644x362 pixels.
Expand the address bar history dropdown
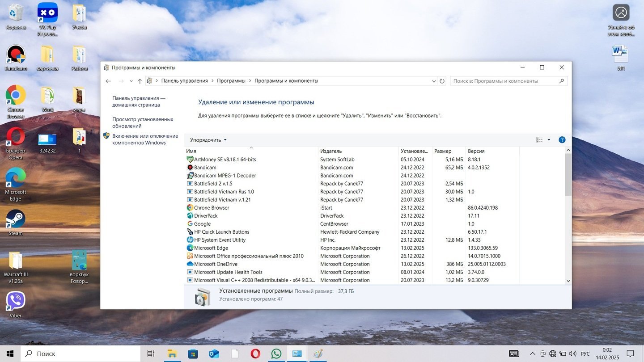tap(434, 81)
